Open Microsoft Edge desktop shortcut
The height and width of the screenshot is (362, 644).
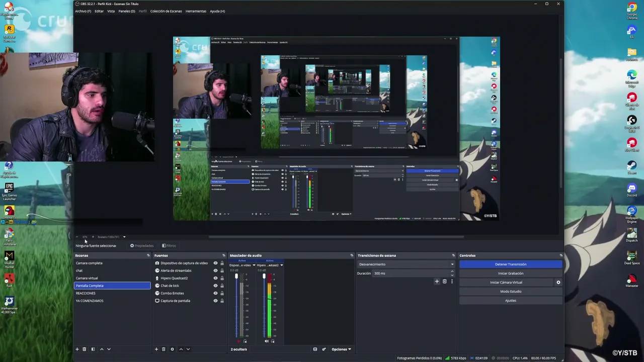632,77
